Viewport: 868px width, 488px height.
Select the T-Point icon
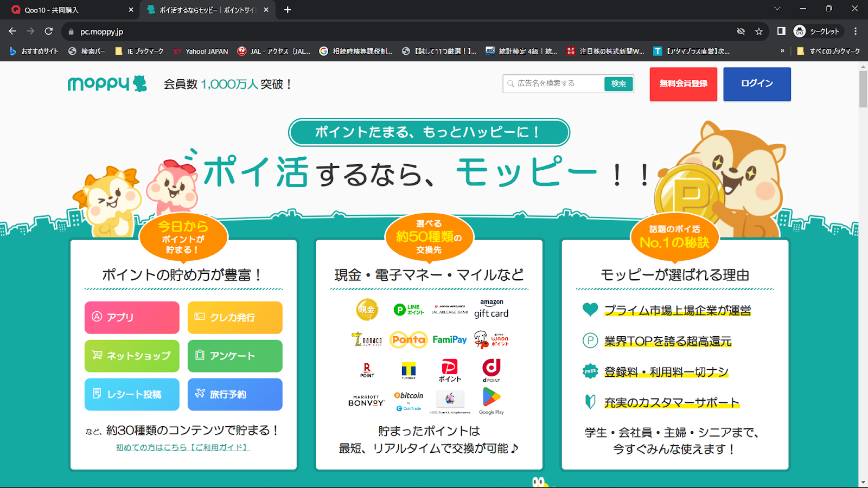pyautogui.click(x=409, y=371)
